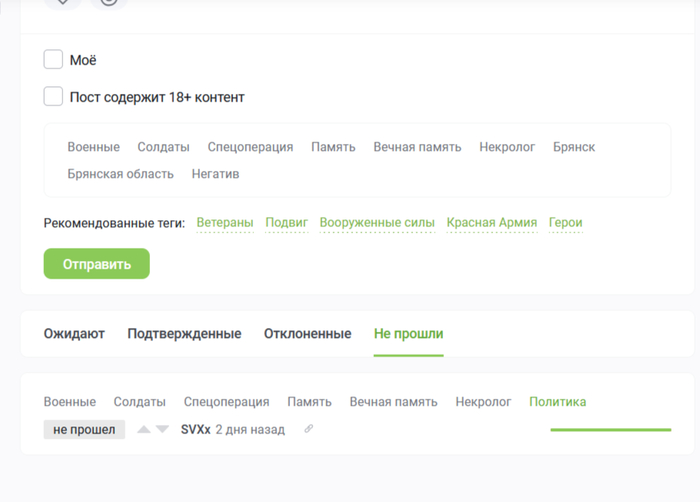Click the "Негатив" tag in tag field
This screenshot has width=700, height=502.
(215, 174)
